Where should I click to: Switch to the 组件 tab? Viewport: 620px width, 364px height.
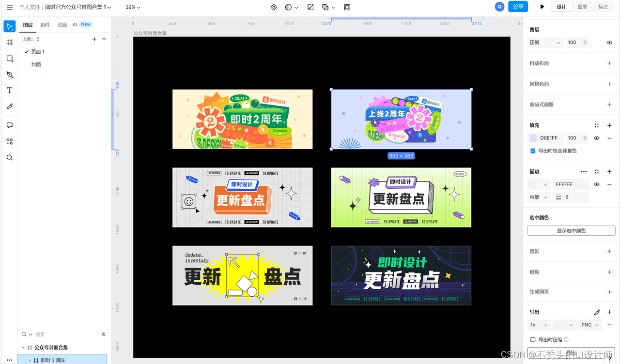[45, 25]
